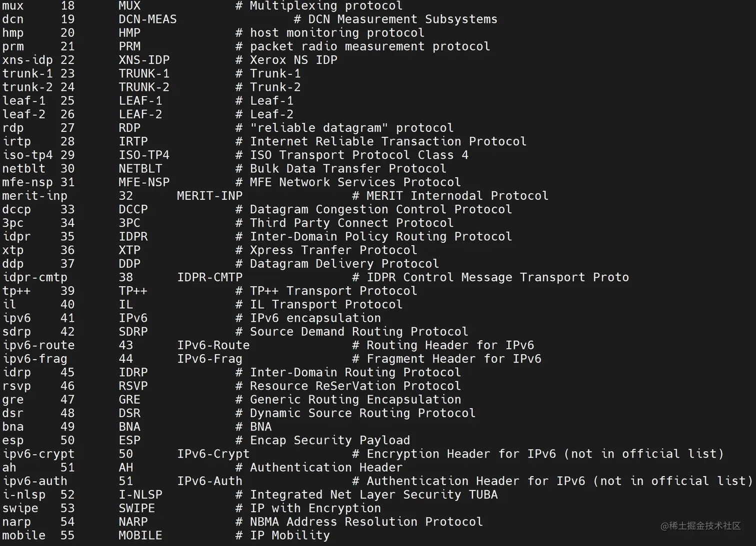Click the 'Xpress Tranfer Protocol' comment
Screen dimensions: 756x546
coord(333,250)
